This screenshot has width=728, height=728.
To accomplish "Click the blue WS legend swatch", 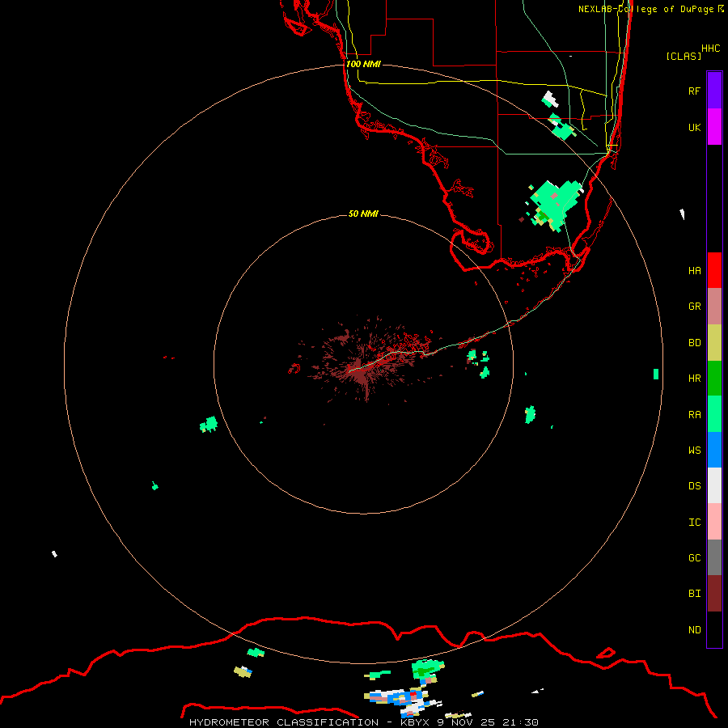I will pos(714,450).
